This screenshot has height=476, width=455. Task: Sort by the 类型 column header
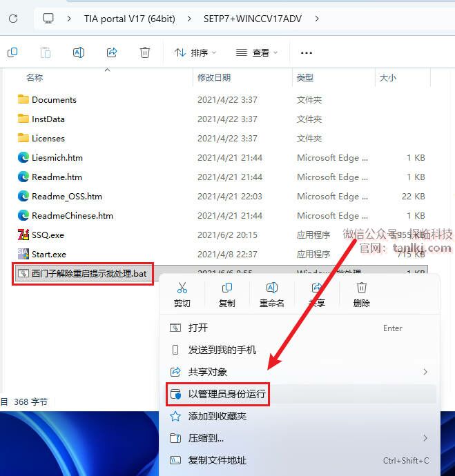pos(305,78)
